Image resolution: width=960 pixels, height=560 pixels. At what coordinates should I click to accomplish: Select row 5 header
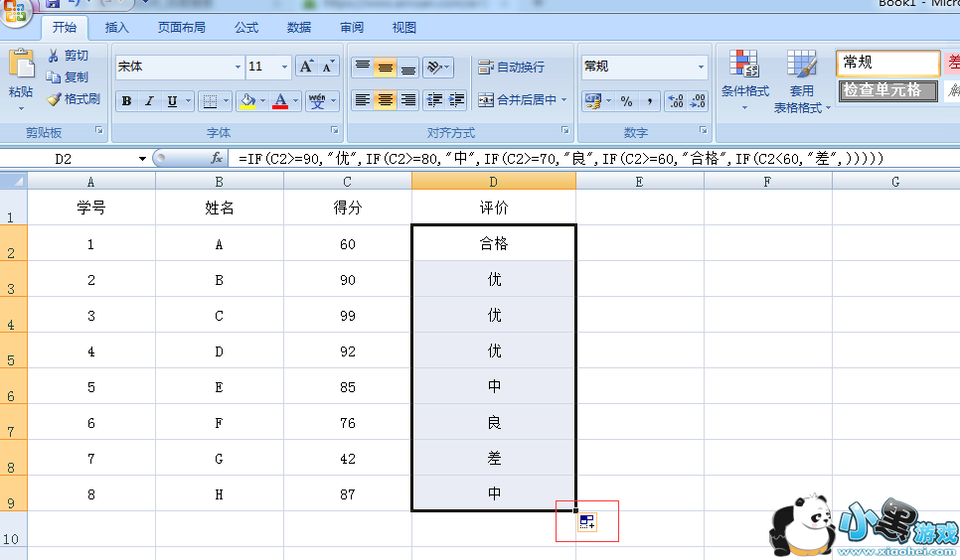[x=14, y=350]
